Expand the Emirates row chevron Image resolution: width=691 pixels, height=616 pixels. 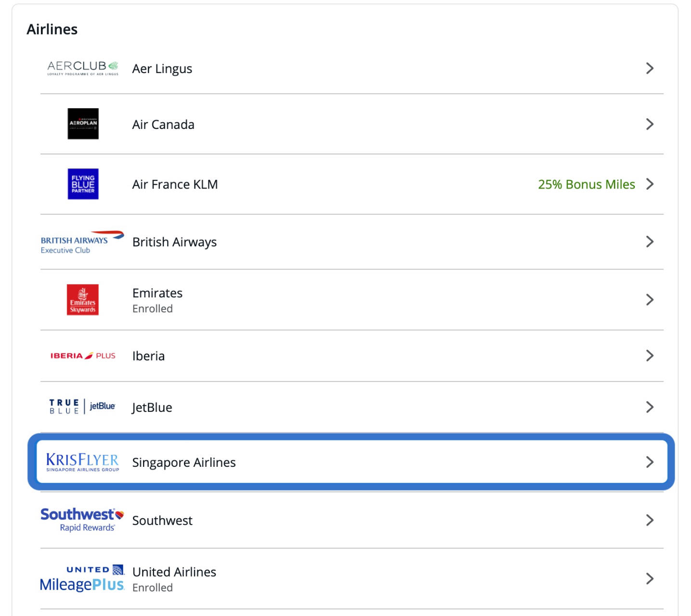[x=650, y=300]
